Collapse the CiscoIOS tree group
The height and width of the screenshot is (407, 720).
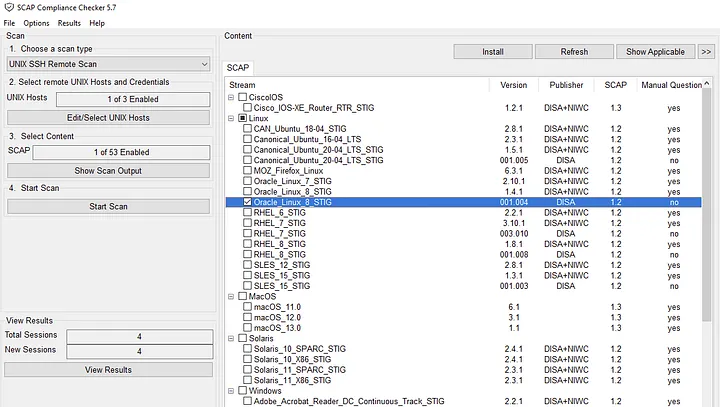click(x=231, y=97)
